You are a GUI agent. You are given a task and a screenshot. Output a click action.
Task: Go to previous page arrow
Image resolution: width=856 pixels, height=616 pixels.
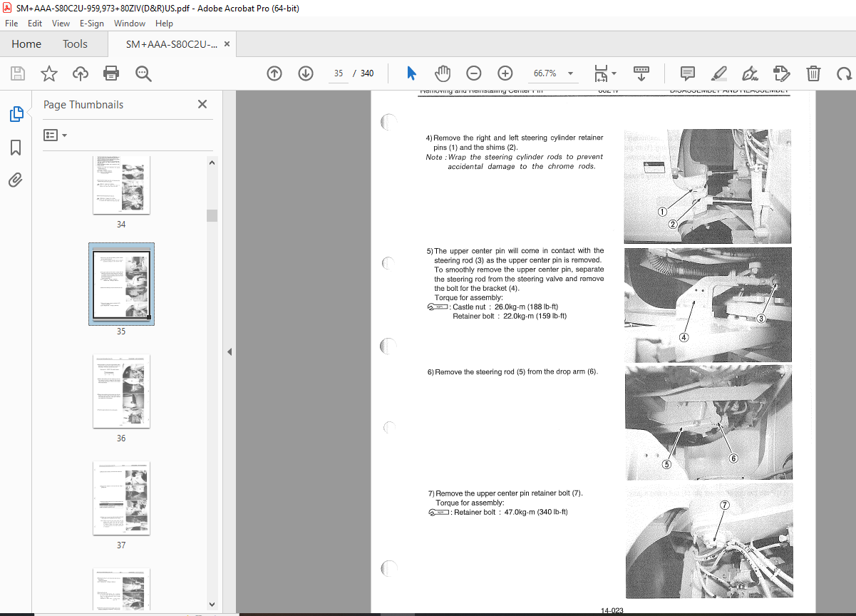click(x=274, y=73)
